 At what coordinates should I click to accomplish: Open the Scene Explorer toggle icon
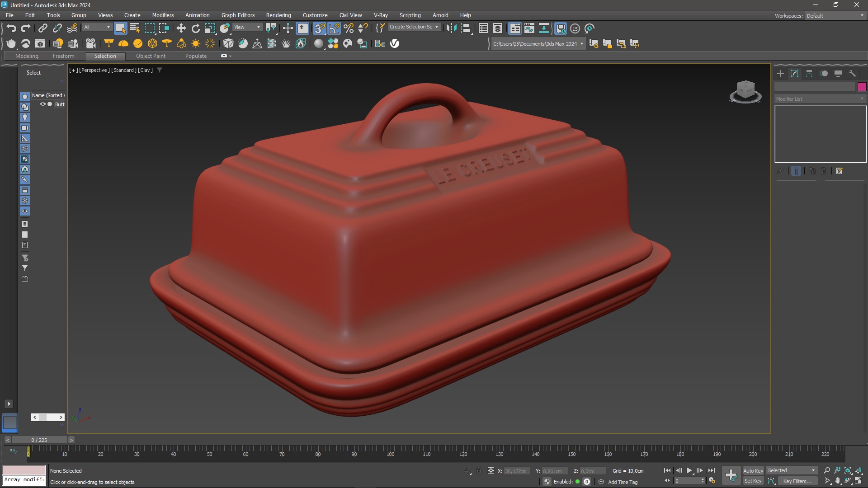click(x=483, y=28)
